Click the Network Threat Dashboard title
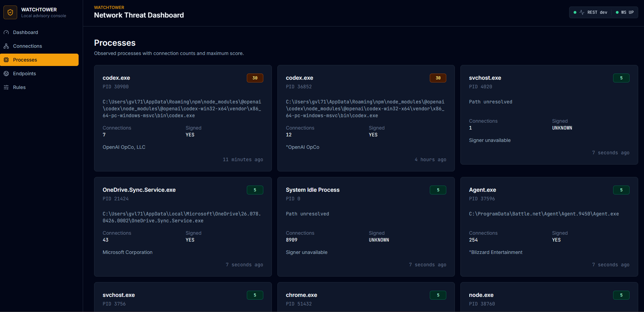The height and width of the screenshot is (312, 644). pyautogui.click(x=139, y=15)
